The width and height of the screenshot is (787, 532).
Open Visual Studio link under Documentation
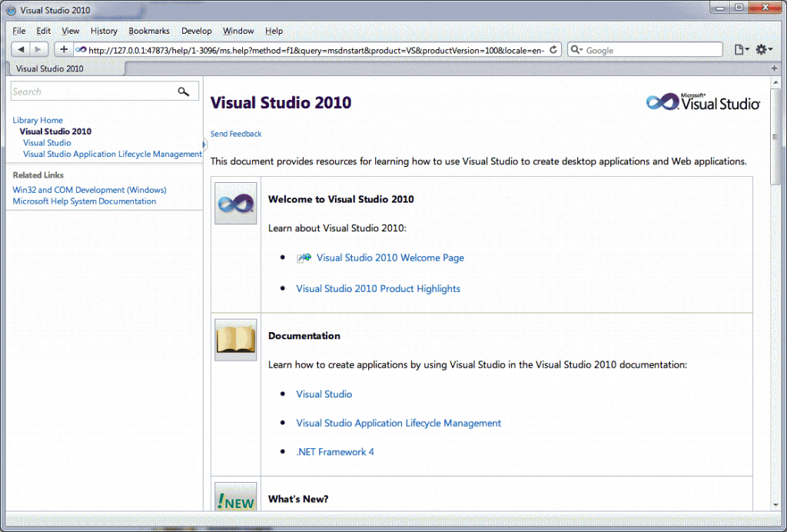click(324, 394)
